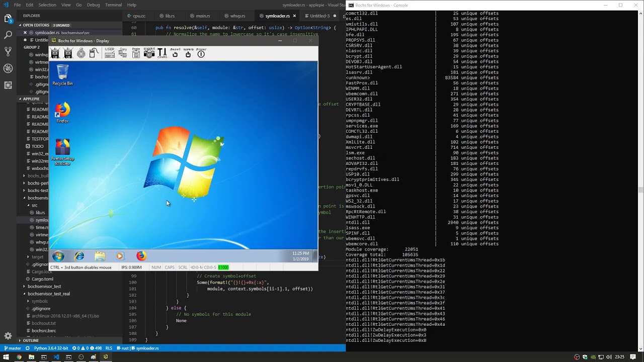Click the master branch in status bar
Image resolution: width=644 pixels, height=362 pixels.
tap(13, 348)
